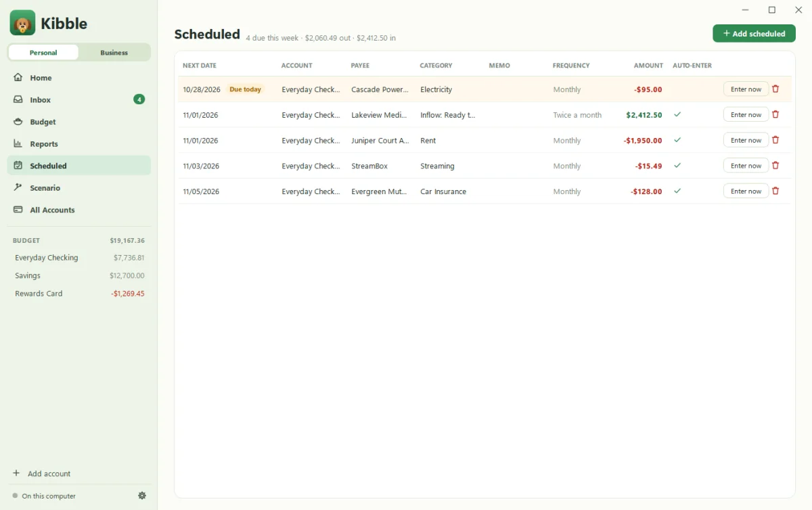Click the -$95.00 amount cell
Viewport: 812px width, 510px height.
pos(648,89)
